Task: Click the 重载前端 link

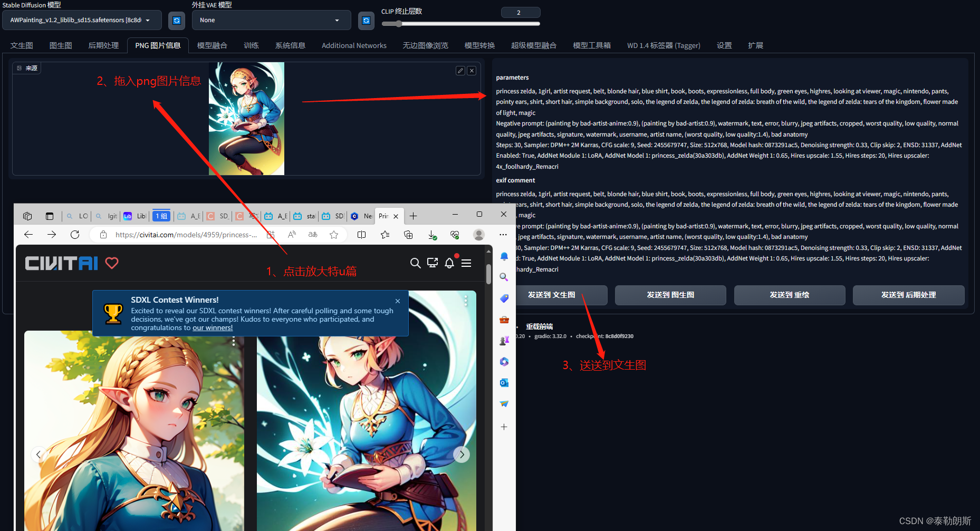Action: (x=539, y=327)
